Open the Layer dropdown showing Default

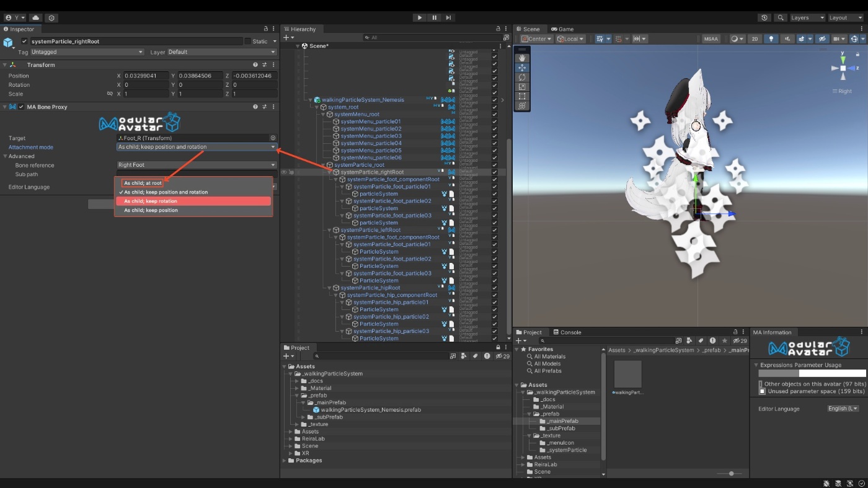point(222,52)
